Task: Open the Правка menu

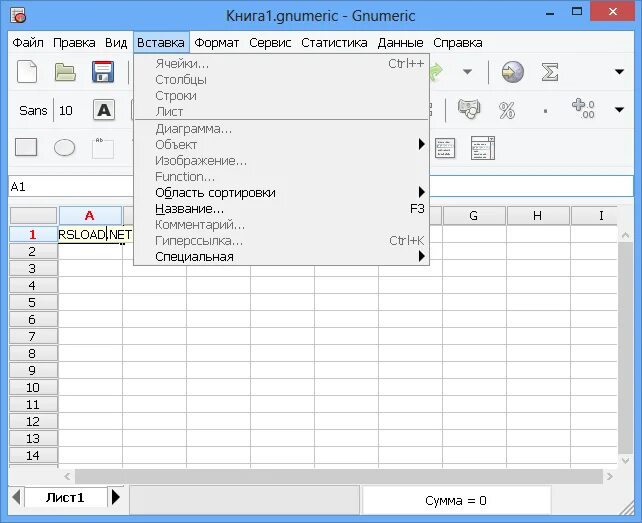Action: click(74, 43)
